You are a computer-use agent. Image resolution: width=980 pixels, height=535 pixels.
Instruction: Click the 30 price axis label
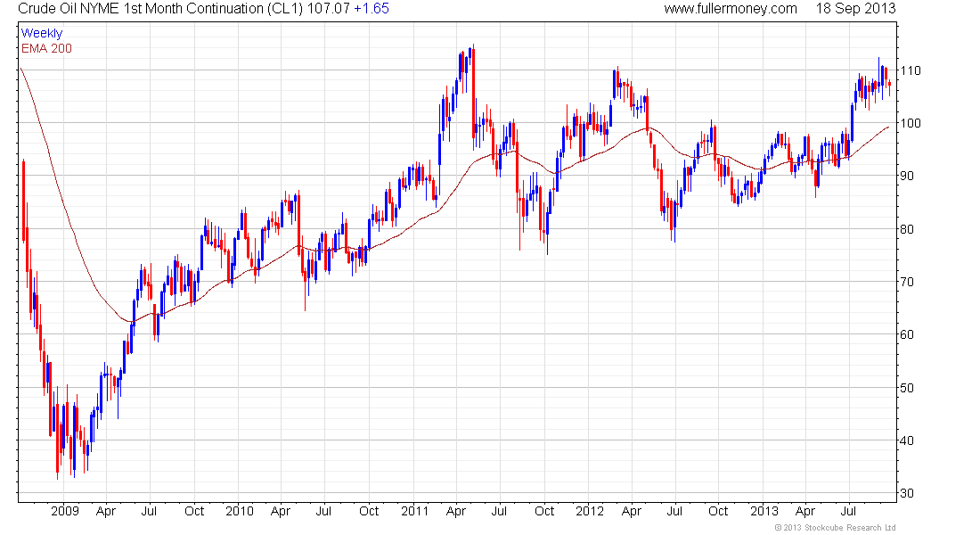coord(907,494)
